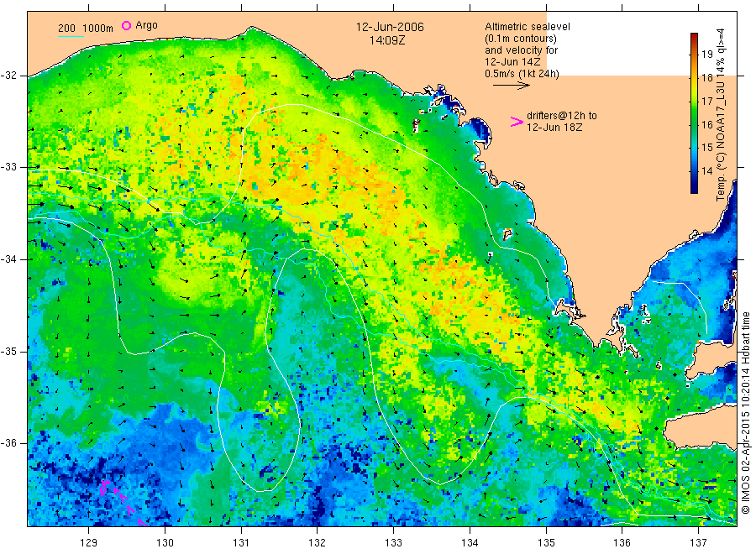Click the 19 degree label on color scale

click(x=706, y=54)
